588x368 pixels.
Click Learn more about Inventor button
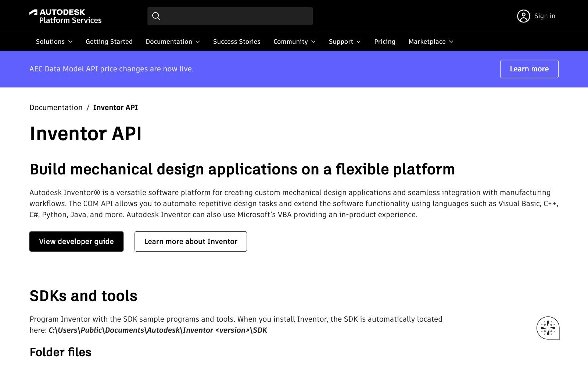[x=191, y=241]
